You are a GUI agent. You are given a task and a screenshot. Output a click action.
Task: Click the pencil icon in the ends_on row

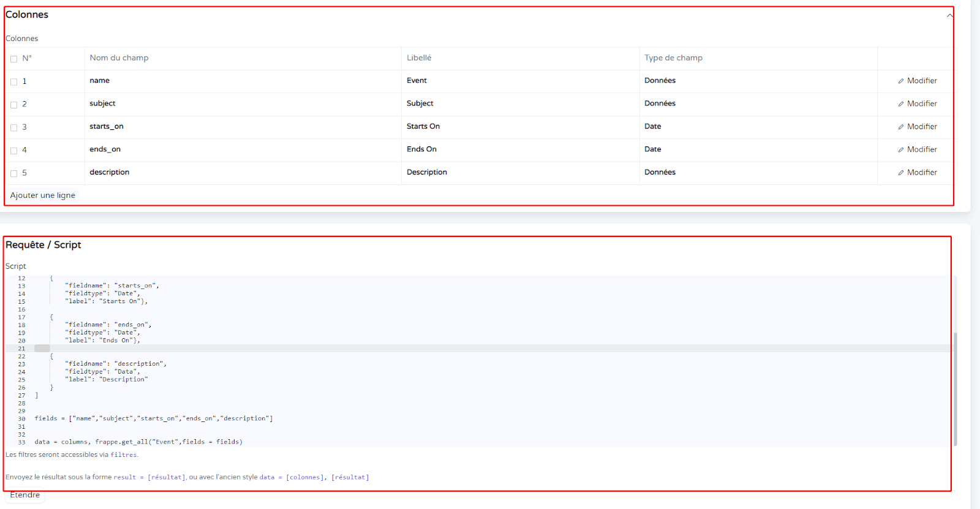(901, 150)
